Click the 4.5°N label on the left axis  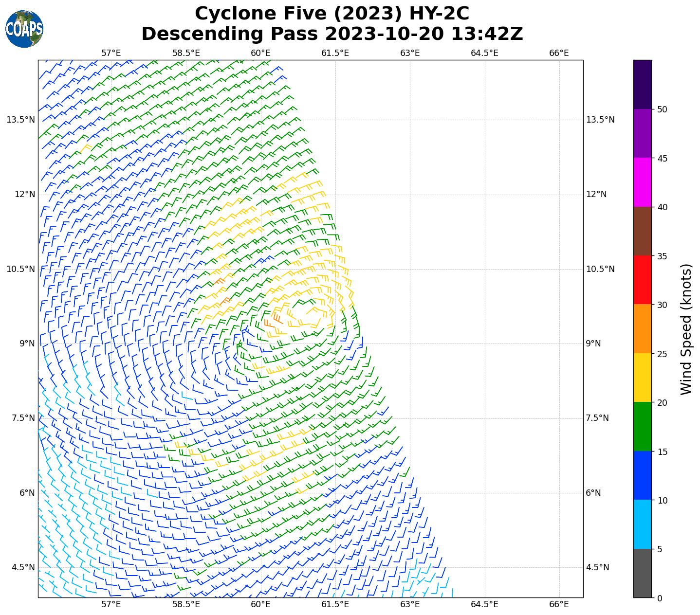[x=23, y=567]
